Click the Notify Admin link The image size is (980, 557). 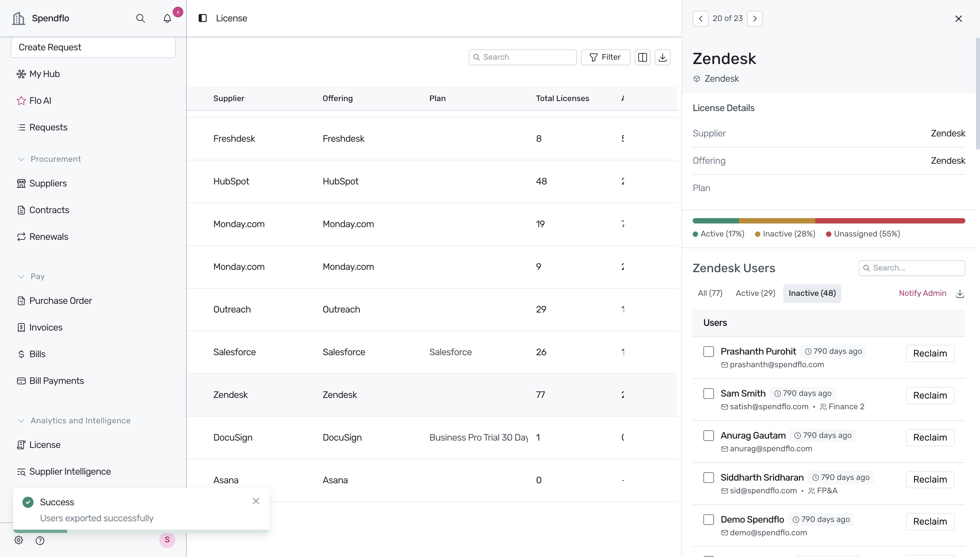click(922, 293)
